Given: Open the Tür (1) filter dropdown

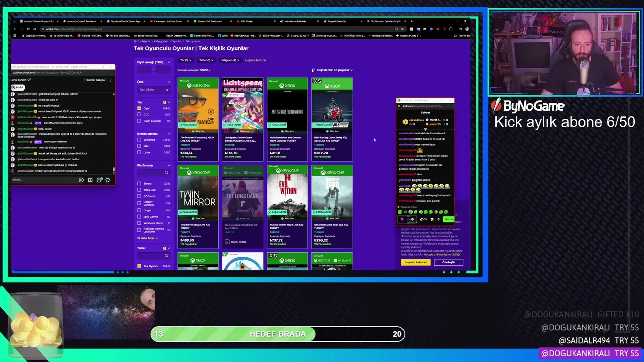Looking at the screenshot, I should pos(185,60).
